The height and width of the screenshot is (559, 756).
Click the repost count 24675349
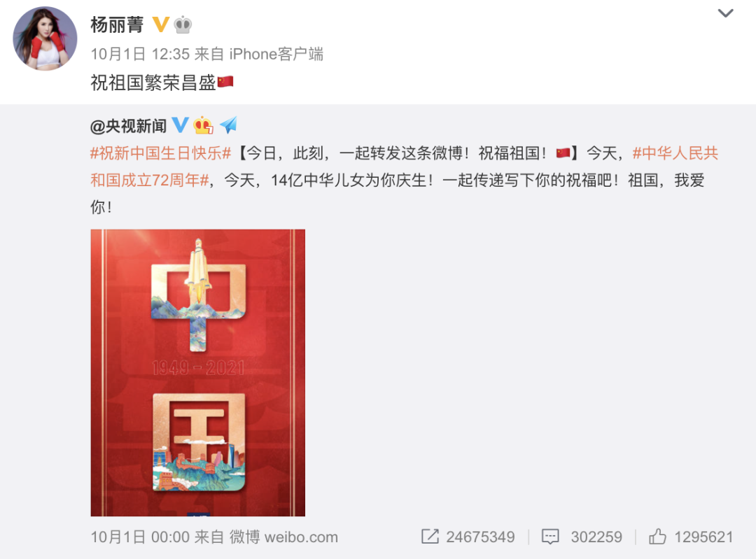coord(480,537)
